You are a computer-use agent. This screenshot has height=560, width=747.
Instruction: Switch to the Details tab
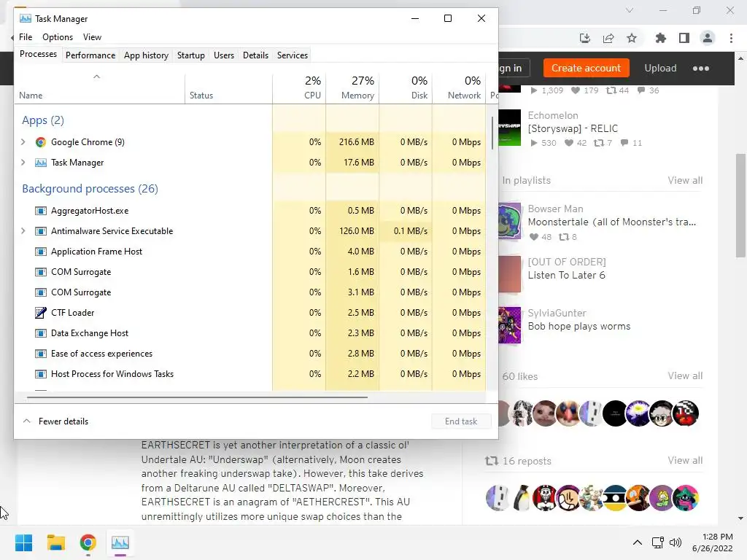click(x=255, y=55)
